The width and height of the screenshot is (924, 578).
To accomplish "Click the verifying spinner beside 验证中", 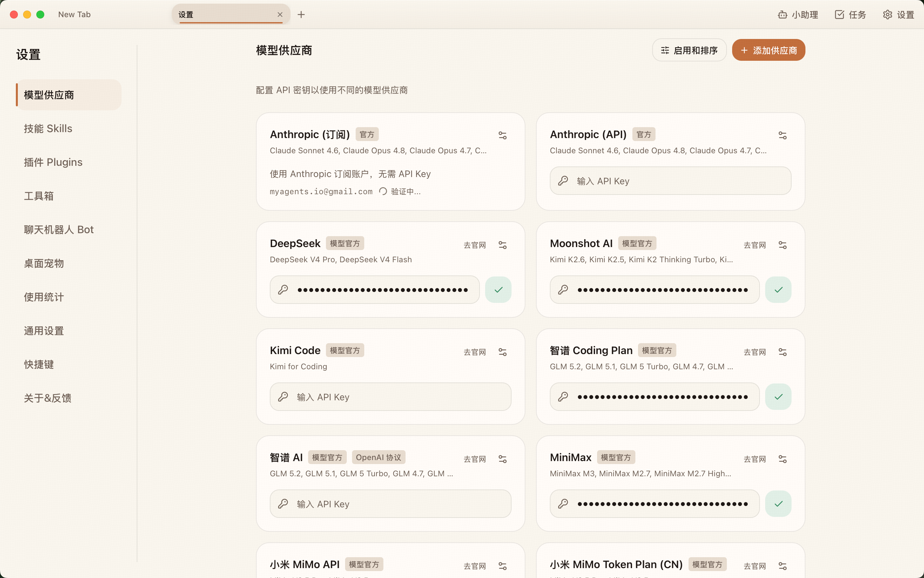I will [383, 191].
